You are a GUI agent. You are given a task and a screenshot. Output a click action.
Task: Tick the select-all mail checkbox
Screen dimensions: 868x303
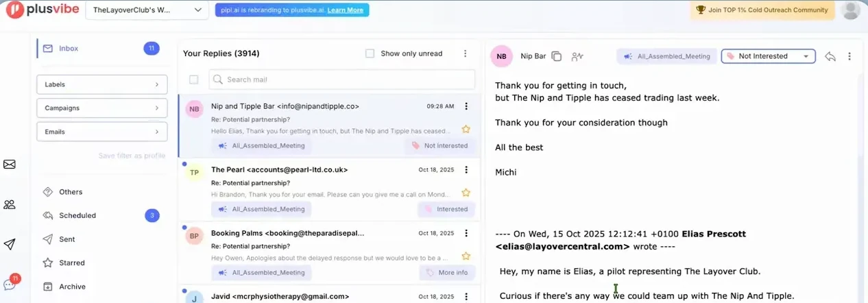pyautogui.click(x=193, y=80)
